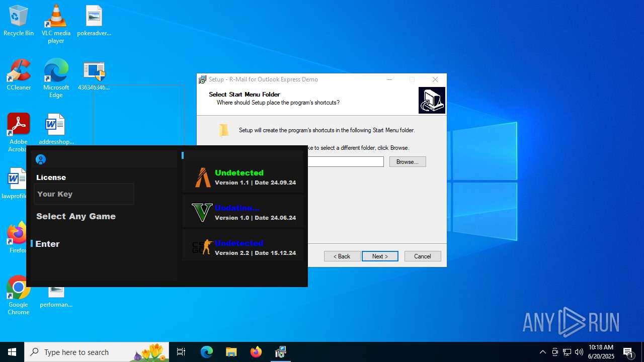This screenshot has width=644, height=362.
Task: Close the R-Mail setup window
Action: coord(435,79)
